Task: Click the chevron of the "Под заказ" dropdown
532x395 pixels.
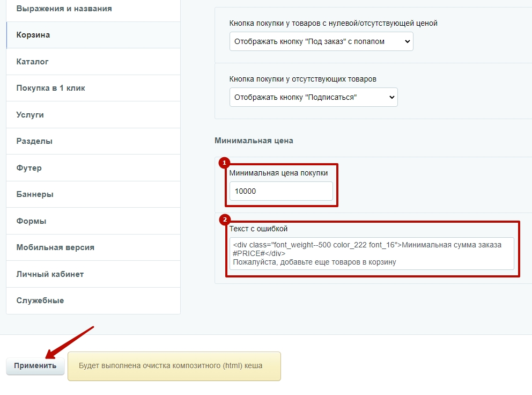Action: pos(408,41)
